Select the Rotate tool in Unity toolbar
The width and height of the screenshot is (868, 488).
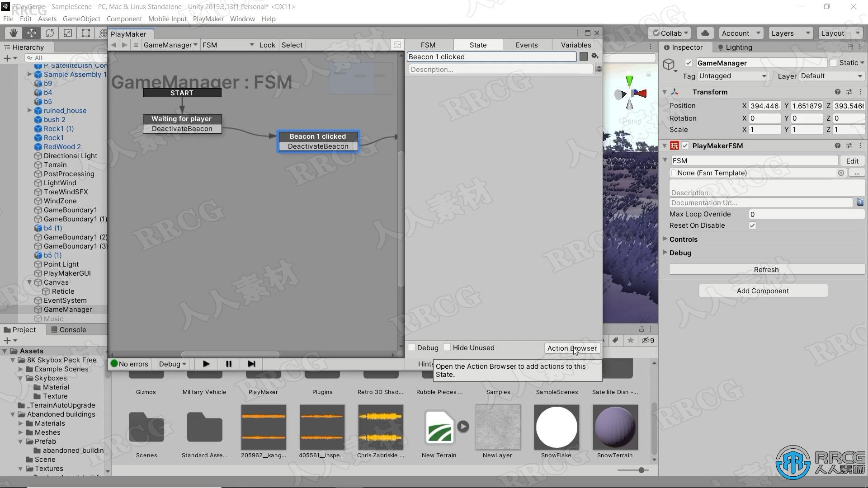tap(50, 33)
